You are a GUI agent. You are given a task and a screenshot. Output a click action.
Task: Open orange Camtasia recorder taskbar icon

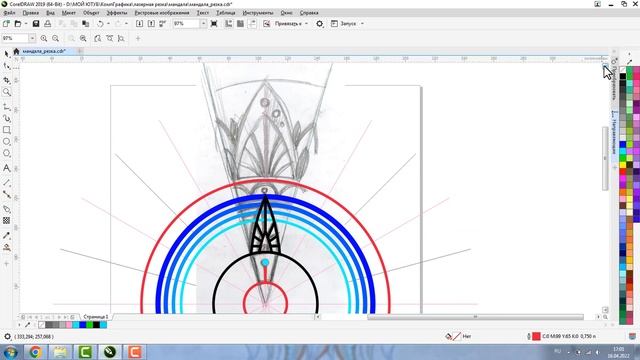[x=135, y=351]
